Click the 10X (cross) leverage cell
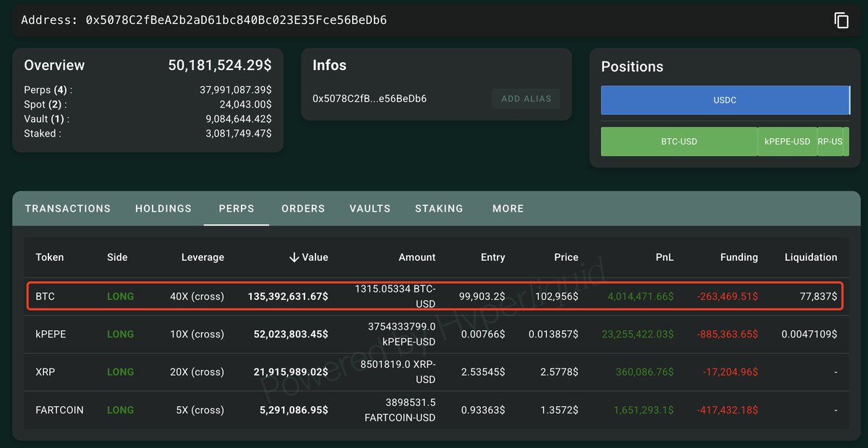The height and width of the screenshot is (448, 868). (197, 335)
